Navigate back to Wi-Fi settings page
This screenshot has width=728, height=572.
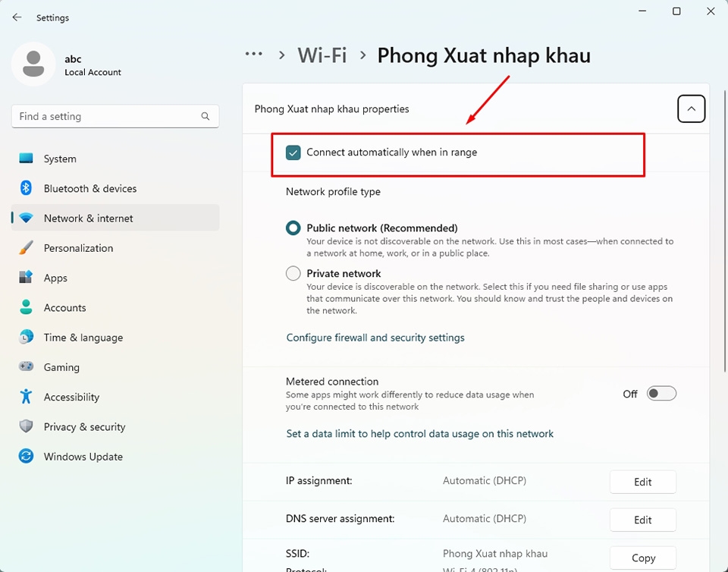pos(322,55)
